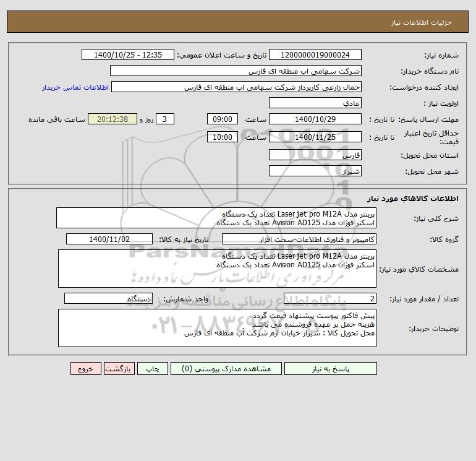Click the شهر محل تحویل label
The height and width of the screenshot is (461, 476).
(x=432, y=171)
